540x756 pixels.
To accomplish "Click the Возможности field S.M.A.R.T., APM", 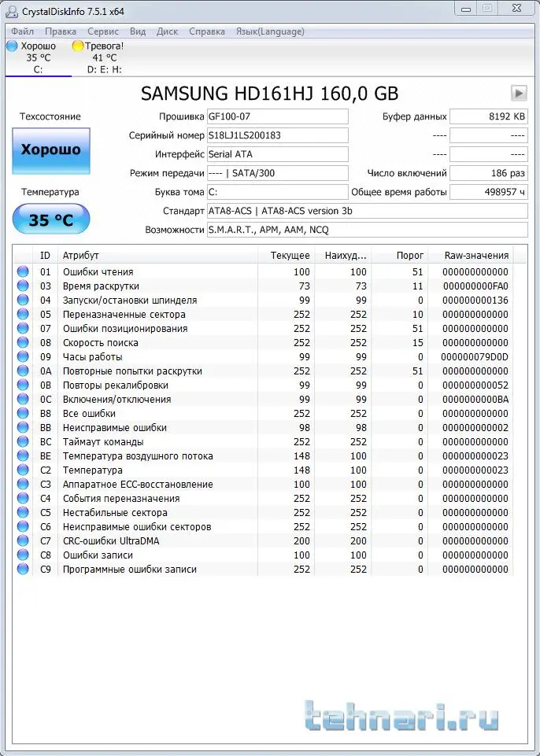I will (x=368, y=230).
